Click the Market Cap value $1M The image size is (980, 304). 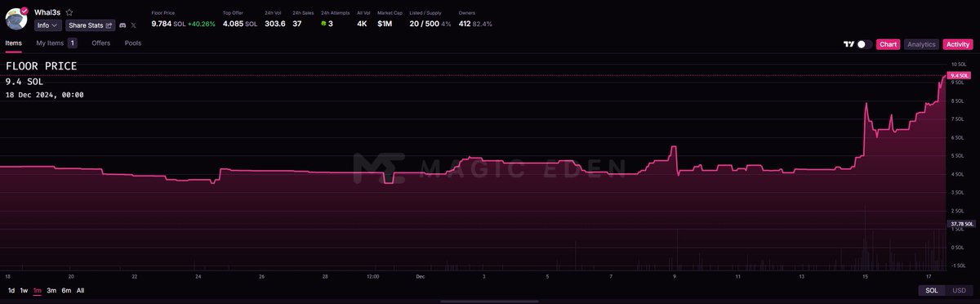385,24
